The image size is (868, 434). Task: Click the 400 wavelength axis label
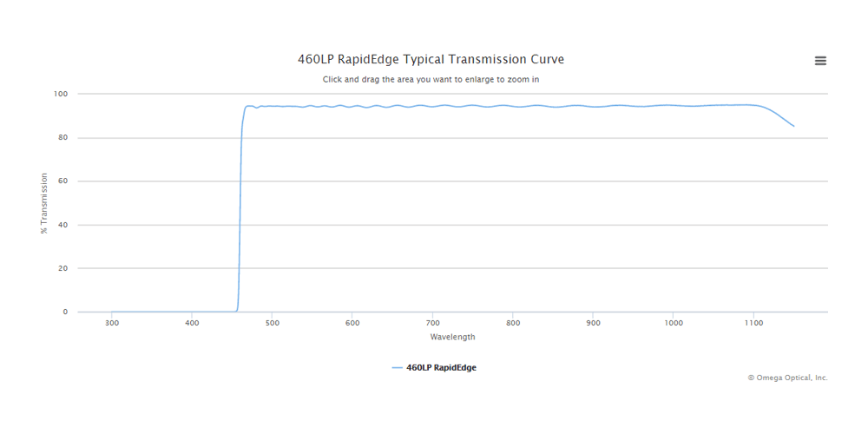pyautogui.click(x=192, y=322)
